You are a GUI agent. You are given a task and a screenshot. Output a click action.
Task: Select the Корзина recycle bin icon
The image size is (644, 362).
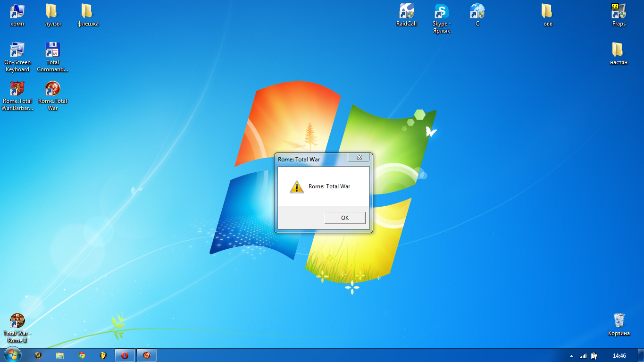coord(619,325)
